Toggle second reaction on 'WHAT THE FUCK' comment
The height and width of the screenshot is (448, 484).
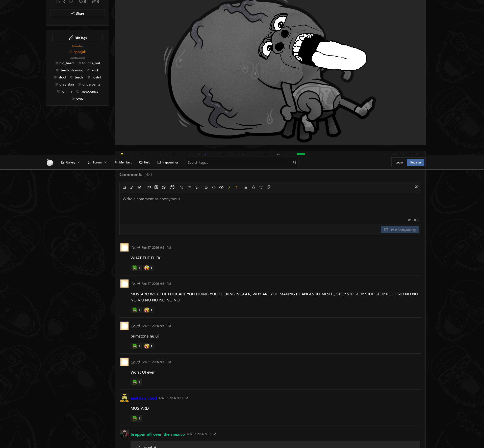pos(148,268)
